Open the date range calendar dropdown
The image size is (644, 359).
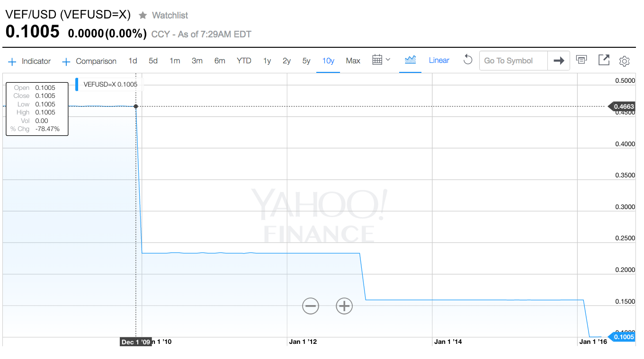pyautogui.click(x=381, y=60)
